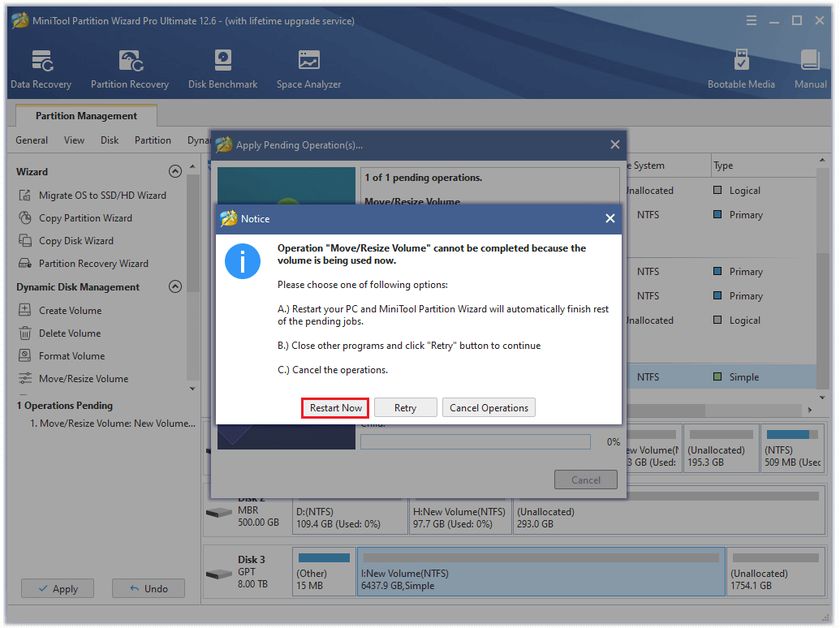
Task: Open the Data Recovery tool
Action: (x=41, y=69)
